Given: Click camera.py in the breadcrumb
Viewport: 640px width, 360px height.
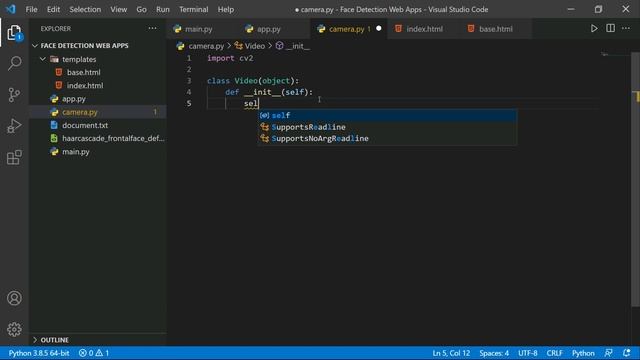Looking at the screenshot, I should click(x=206, y=46).
